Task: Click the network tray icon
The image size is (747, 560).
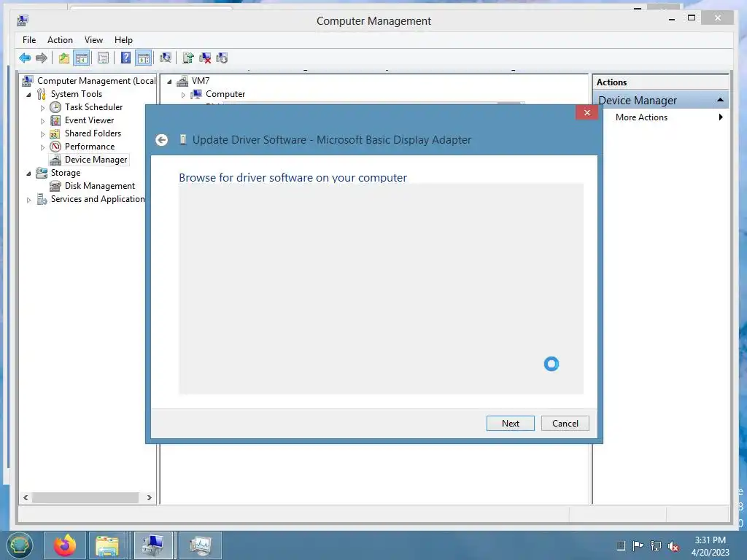Action: 656,547
